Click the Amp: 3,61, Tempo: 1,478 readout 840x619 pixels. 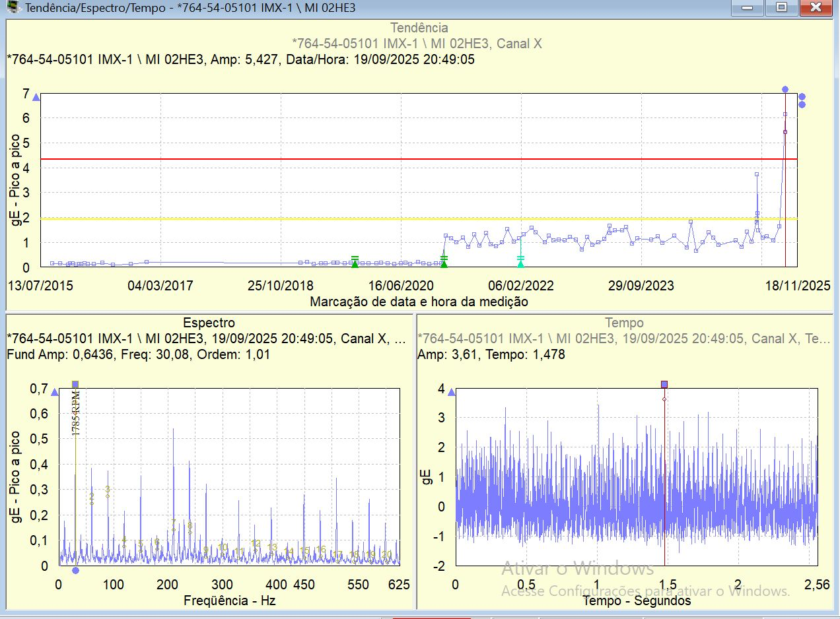[491, 354]
